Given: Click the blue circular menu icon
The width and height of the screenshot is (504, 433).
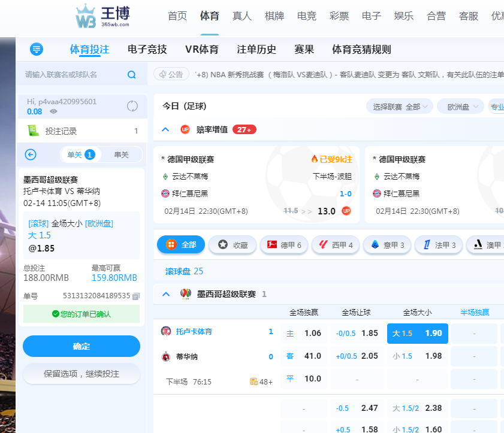Looking at the screenshot, I should coord(37,49).
